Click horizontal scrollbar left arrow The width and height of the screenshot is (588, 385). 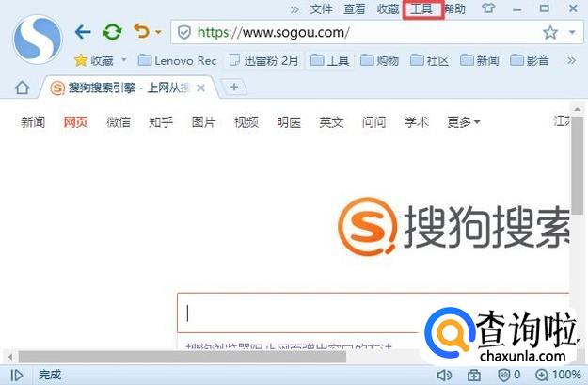click(x=10, y=357)
